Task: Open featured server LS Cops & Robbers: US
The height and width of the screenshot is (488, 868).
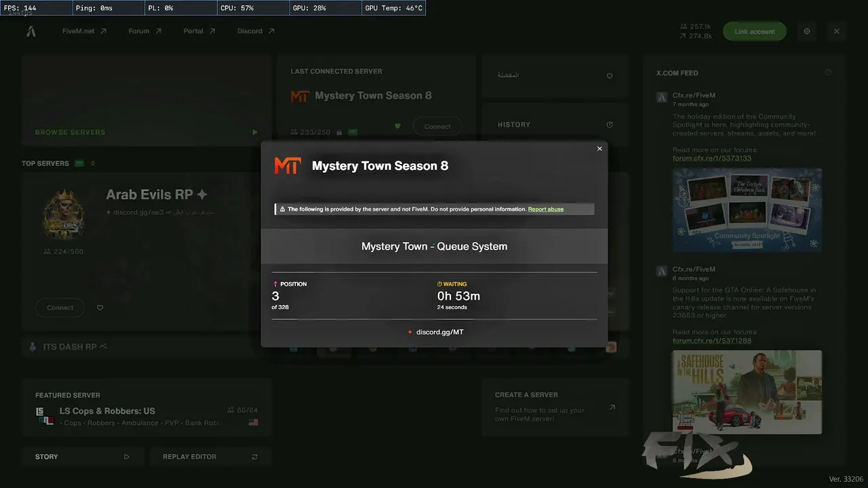Action: (146, 408)
